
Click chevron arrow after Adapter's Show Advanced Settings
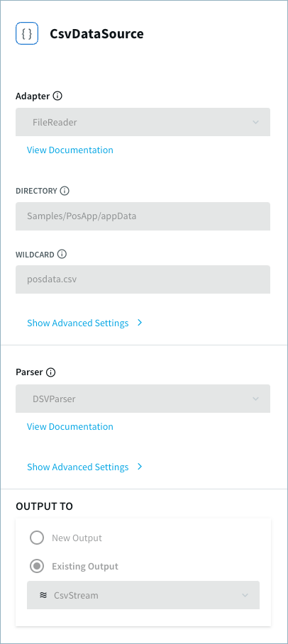[140, 323]
